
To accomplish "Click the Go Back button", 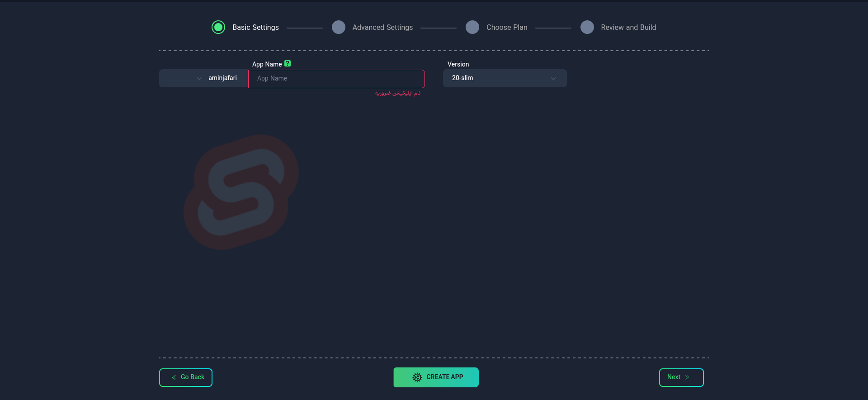I will point(186,377).
